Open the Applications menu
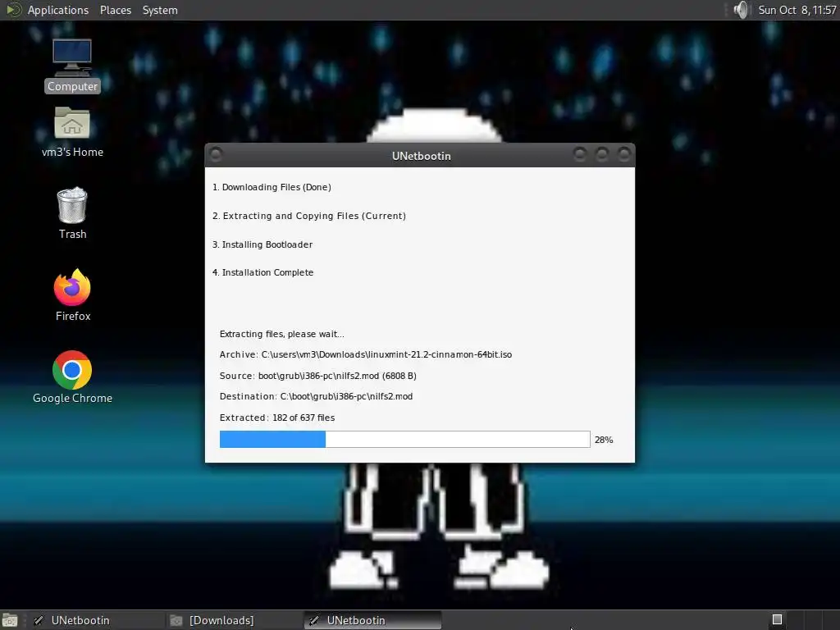Image resolution: width=840 pixels, height=630 pixels. pos(58,10)
